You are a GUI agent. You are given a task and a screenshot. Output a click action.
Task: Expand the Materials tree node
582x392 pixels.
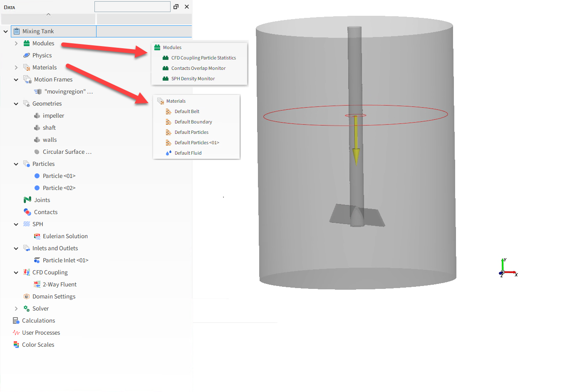(x=16, y=67)
